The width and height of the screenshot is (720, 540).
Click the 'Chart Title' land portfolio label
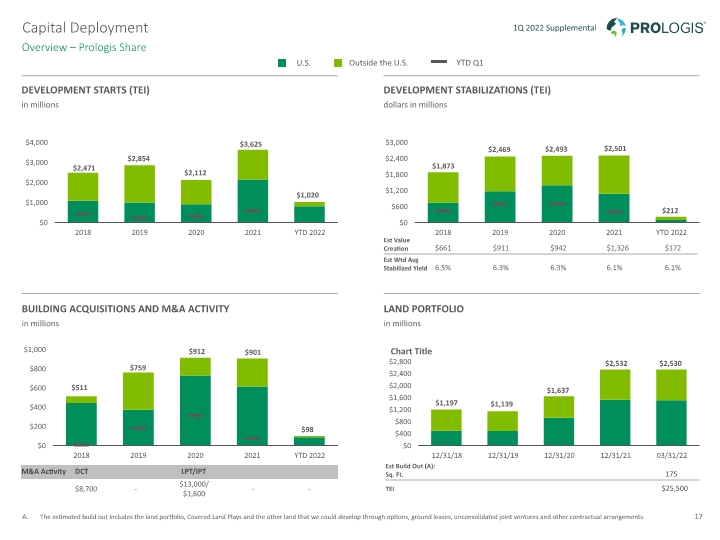[x=411, y=351]
